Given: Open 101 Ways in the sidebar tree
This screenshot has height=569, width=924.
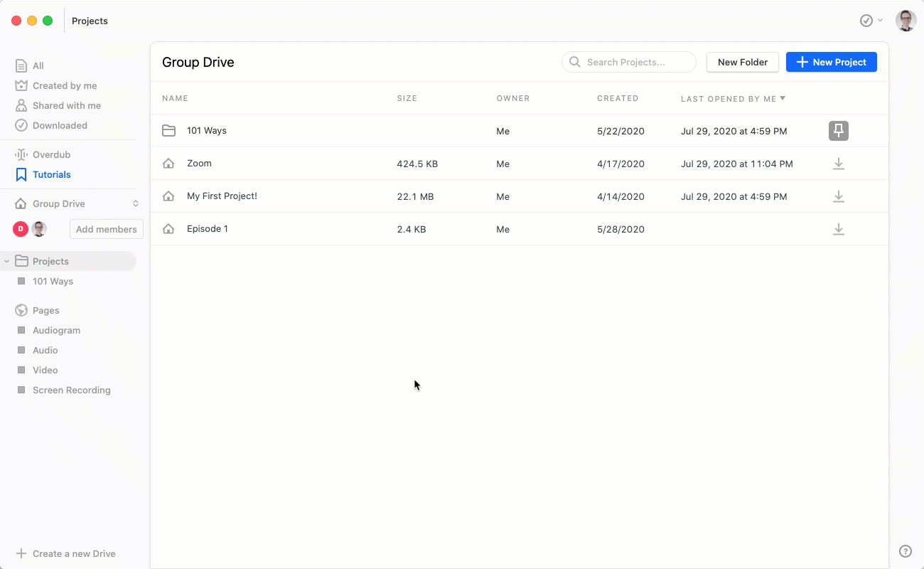Looking at the screenshot, I should click(x=53, y=281).
